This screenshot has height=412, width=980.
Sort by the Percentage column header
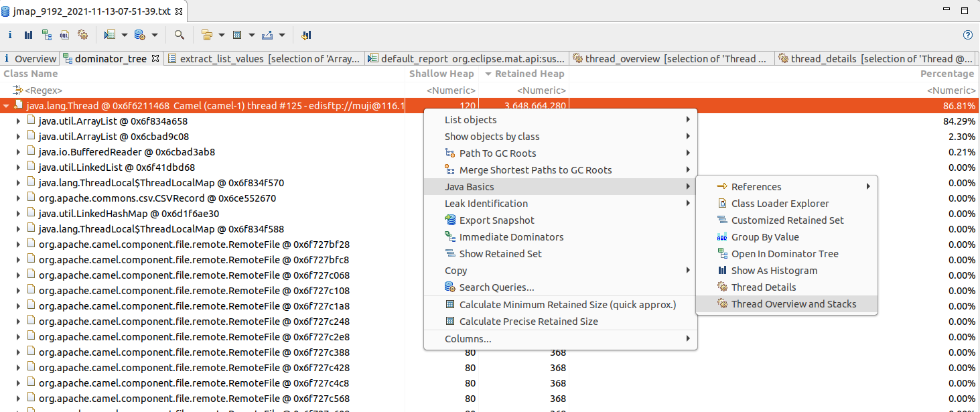(x=774, y=74)
